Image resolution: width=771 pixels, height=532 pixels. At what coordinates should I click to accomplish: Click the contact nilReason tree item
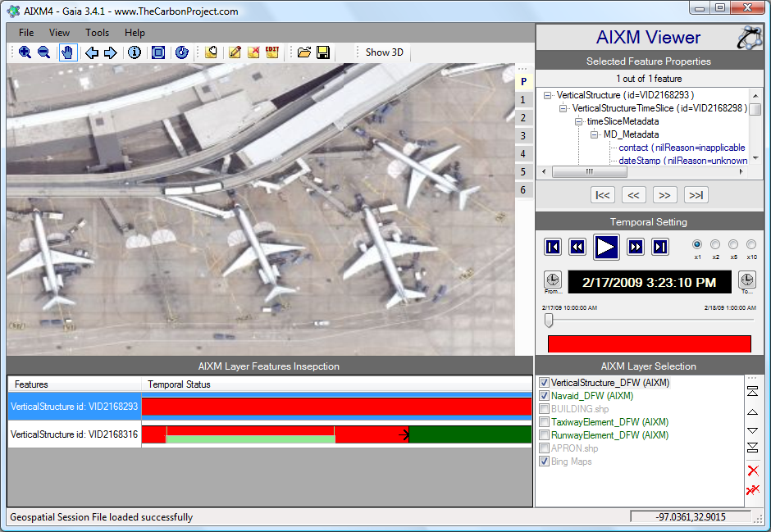pos(682,148)
